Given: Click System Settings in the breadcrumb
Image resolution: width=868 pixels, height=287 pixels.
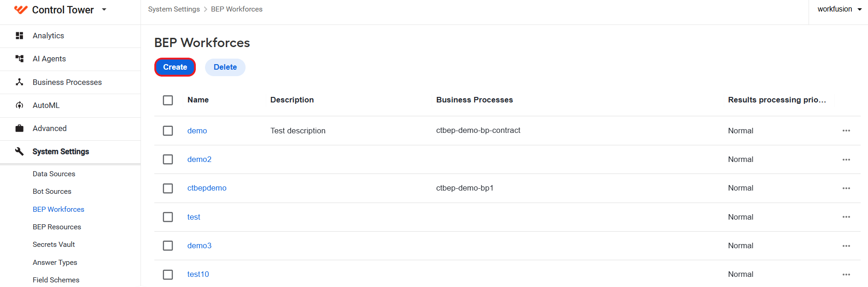Looking at the screenshot, I should (x=174, y=9).
